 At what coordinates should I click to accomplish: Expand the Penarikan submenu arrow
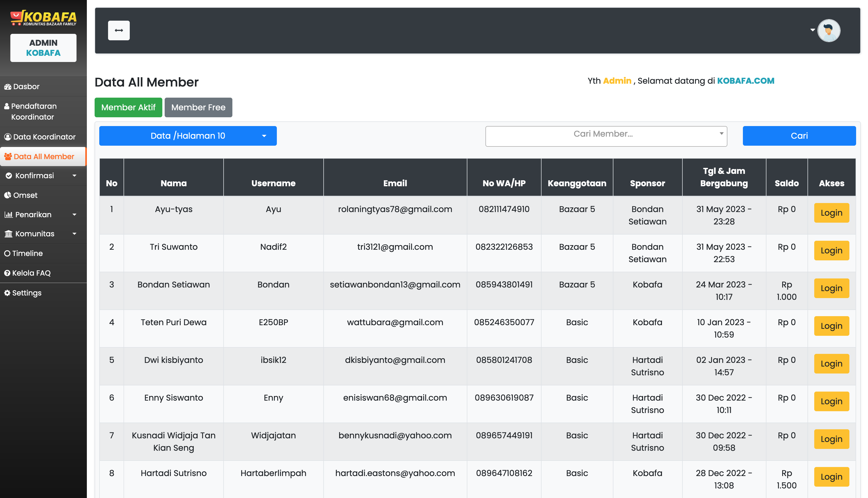point(74,215)
